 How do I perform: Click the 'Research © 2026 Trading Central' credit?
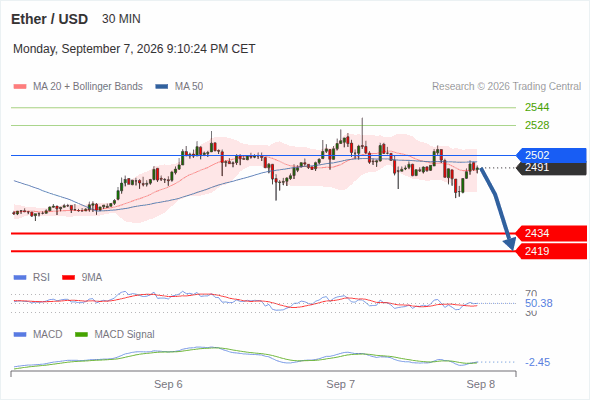pyautogui.click(x=506, y=87)
